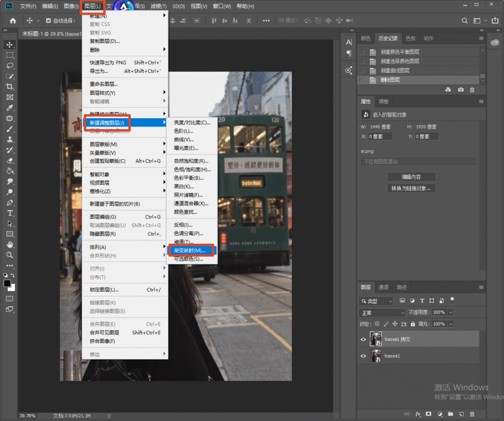Add layer mask icon at panel bottom
Image resolution: width=504 pixels, height=421 pixels.
pos(429,414)
